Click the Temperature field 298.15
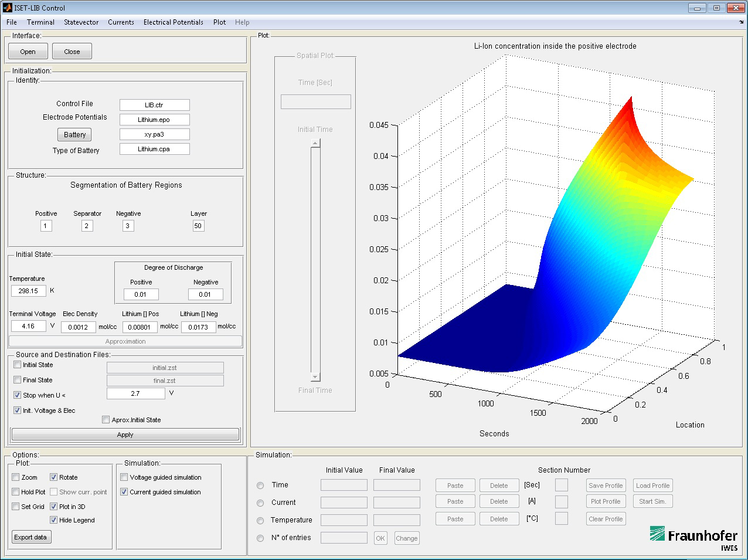748x560 pixels. tap(29, 291)
